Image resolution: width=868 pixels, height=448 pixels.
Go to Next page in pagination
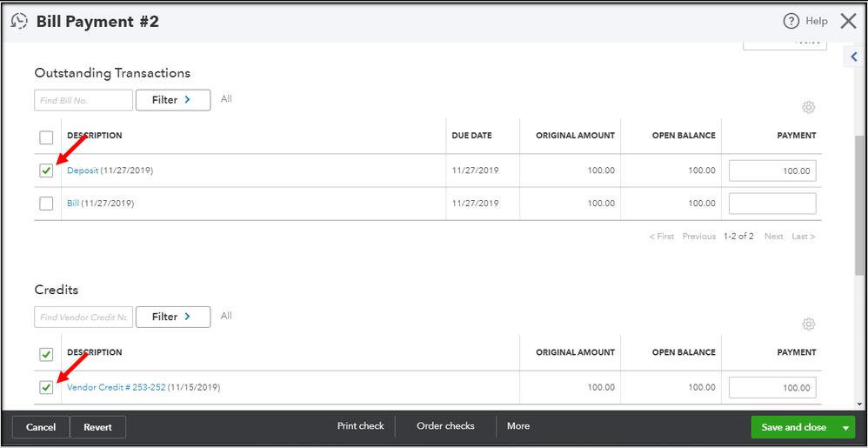pyautogui.click(x=774, y=237)
